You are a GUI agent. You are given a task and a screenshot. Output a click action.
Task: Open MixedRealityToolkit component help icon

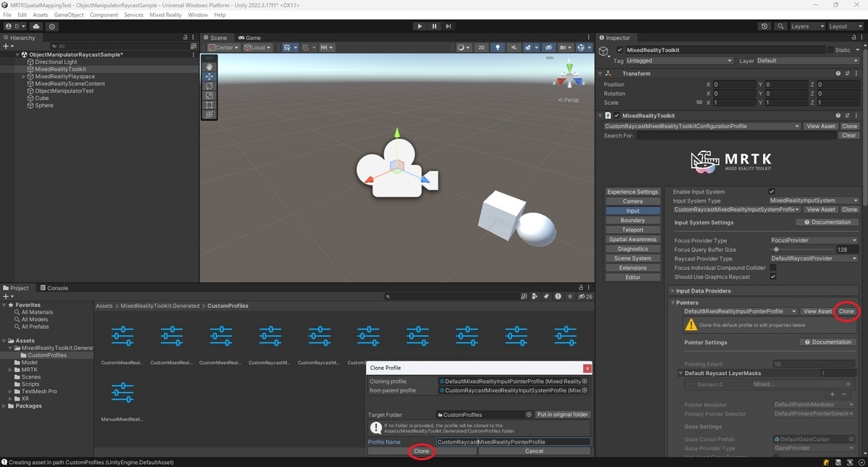838,115
